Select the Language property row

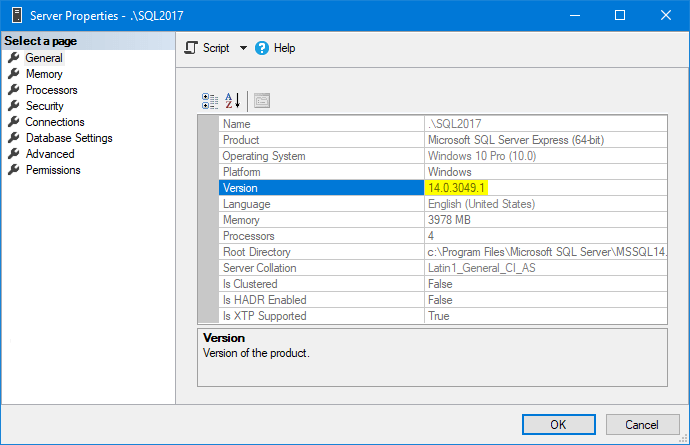[x=443, y=204]
